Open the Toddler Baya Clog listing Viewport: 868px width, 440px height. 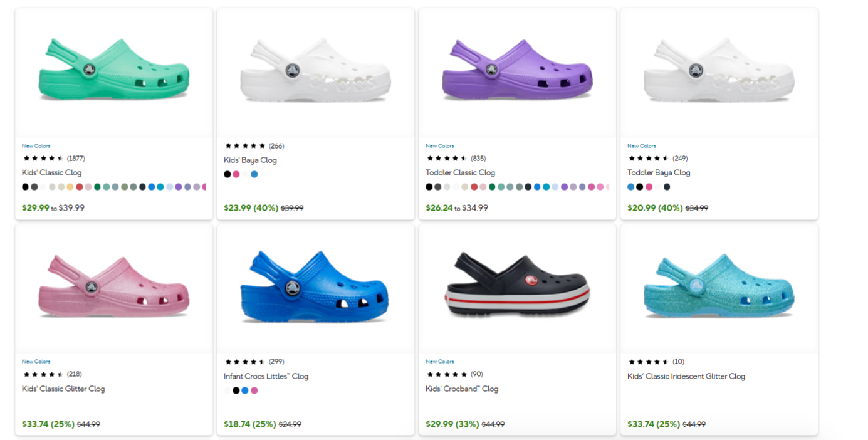(659, 172)
